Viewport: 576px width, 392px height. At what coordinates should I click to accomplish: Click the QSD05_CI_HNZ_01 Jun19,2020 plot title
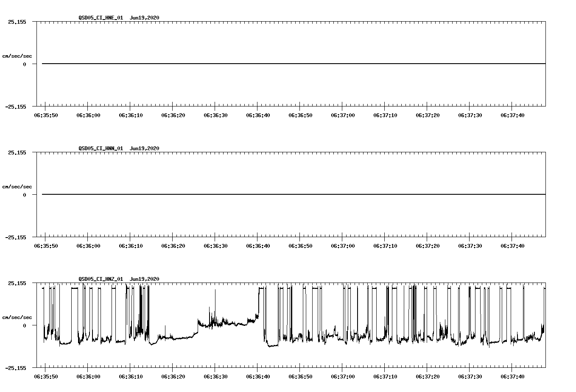119,279
